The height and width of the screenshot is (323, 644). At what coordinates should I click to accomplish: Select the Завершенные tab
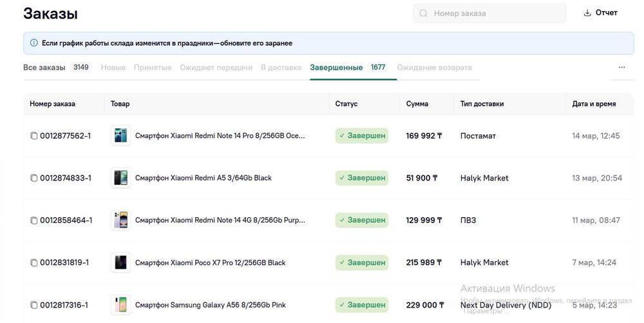point(336,68)
